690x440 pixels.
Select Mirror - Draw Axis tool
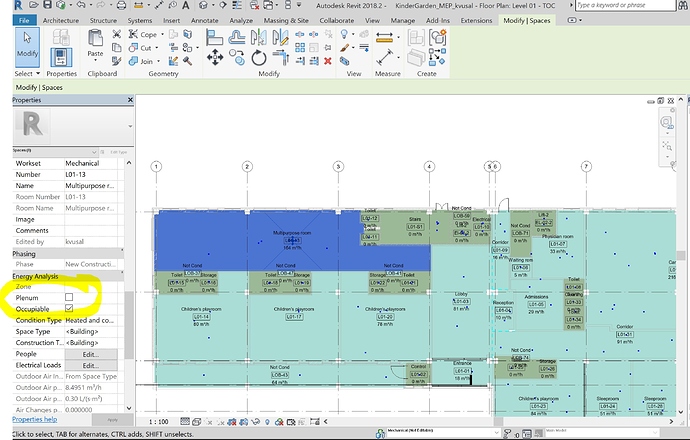[x=280, y=37]
